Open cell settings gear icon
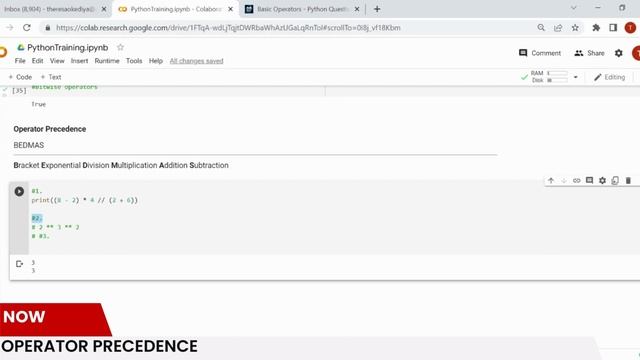Screen dimensions: 640x360 602,180
